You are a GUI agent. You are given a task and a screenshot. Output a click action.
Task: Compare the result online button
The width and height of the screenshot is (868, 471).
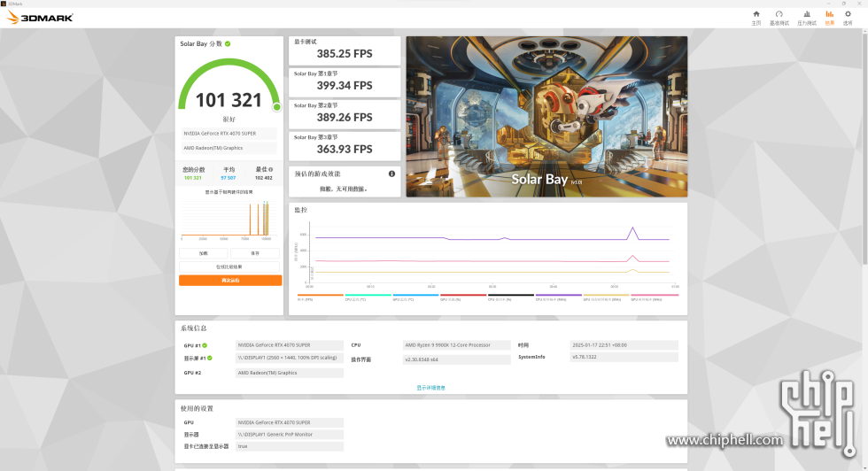[229, 266]
